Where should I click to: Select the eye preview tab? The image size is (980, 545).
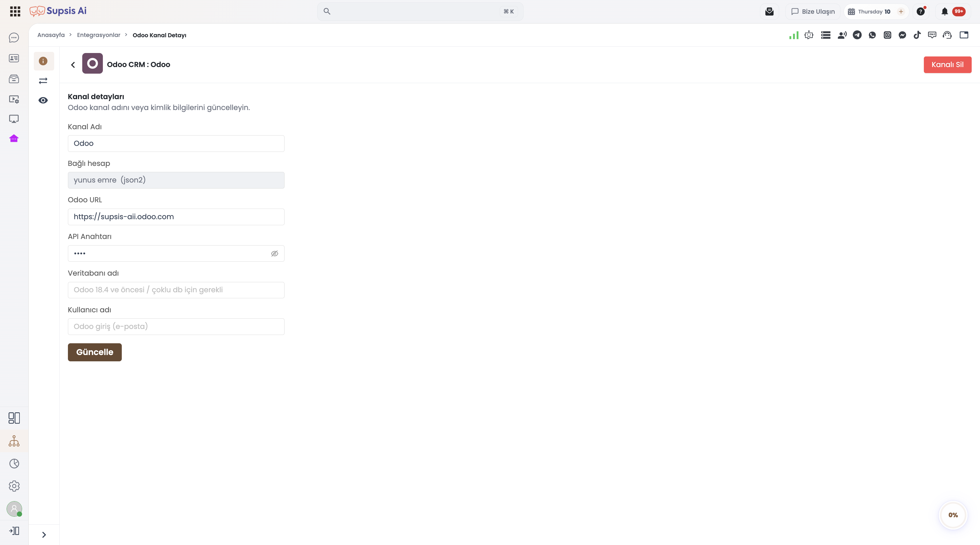[43, 100]
